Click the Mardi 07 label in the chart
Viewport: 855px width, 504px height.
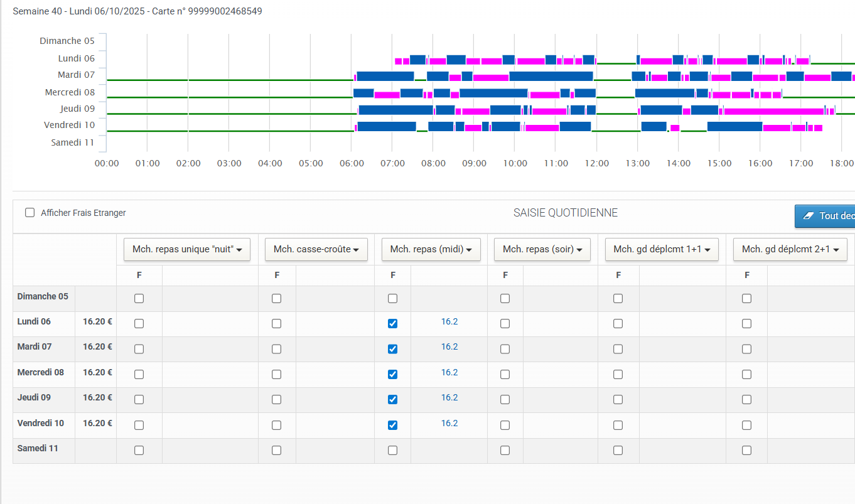point(76,75)
